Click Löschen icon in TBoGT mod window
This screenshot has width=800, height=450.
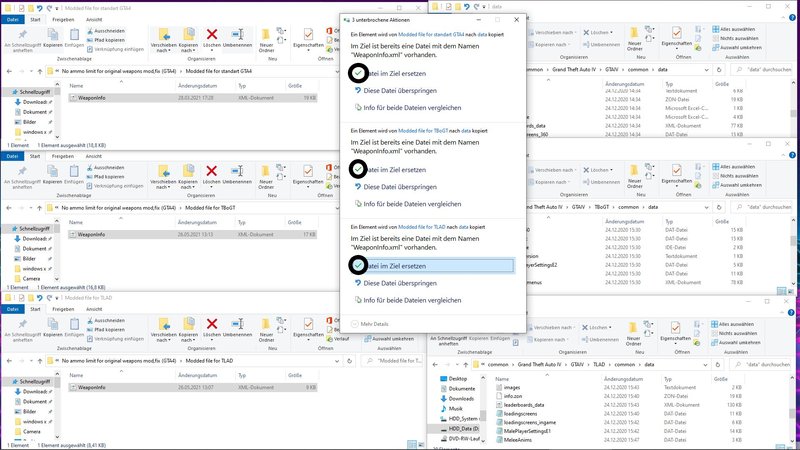coord(212,171)
